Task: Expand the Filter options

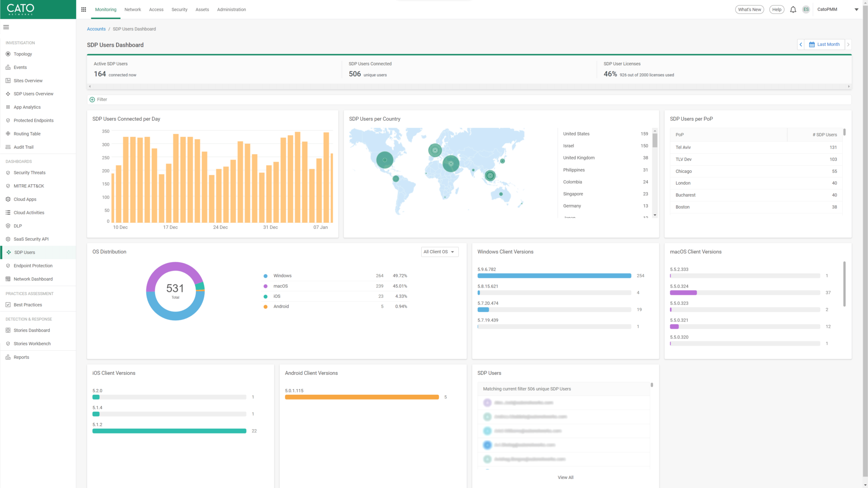Action: pos(98,99)
